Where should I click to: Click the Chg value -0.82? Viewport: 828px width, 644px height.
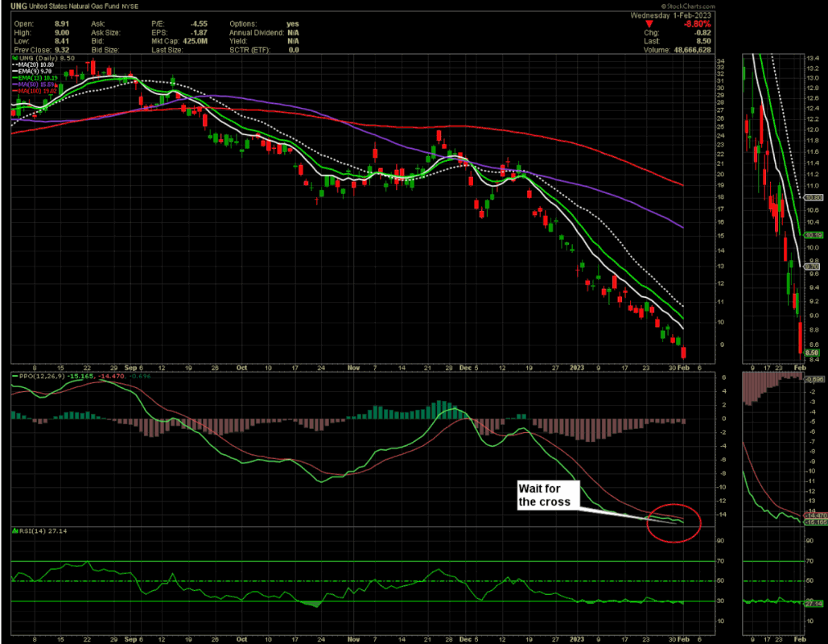(x=702, y=33)
